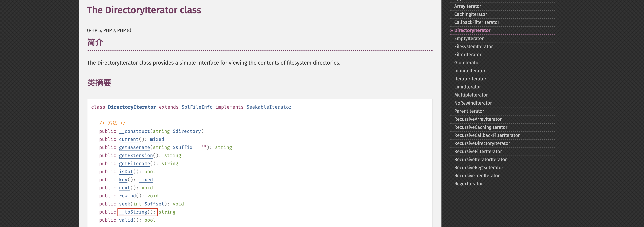Go to InfiniteIterator in the sidebar
644x227 pixels.
coord(470,71)
